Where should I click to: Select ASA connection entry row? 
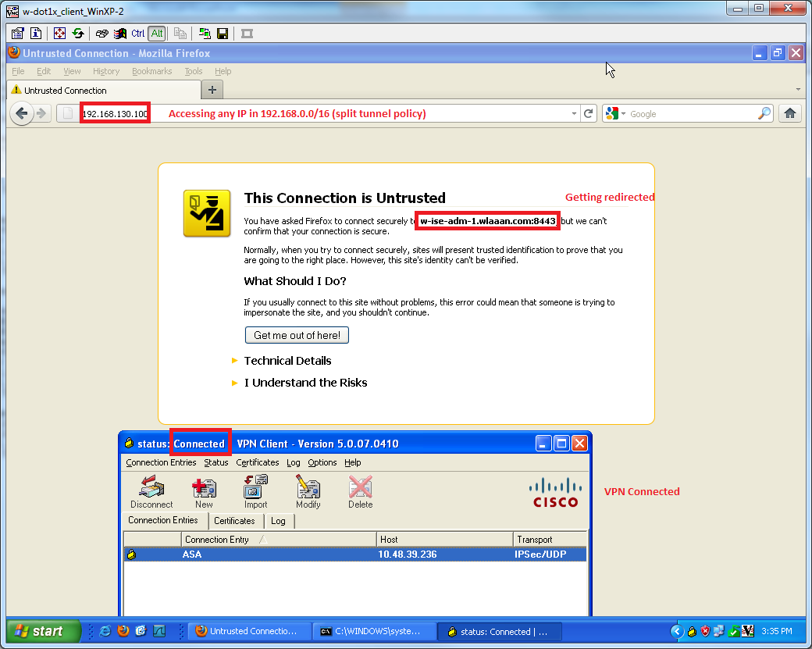355,555
